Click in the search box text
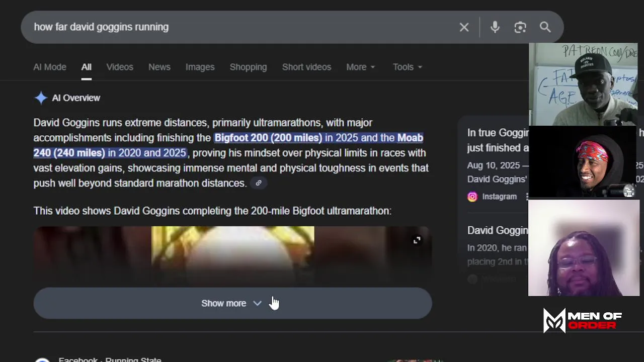Screen dimensions: 644x362 coord(101,27)
